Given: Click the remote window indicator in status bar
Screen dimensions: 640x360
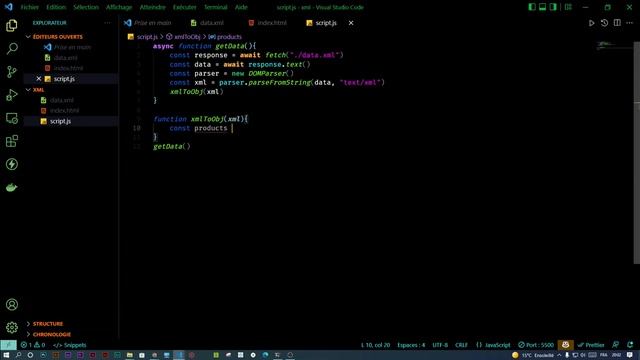Looking at the screenshot, I should 8,345.
